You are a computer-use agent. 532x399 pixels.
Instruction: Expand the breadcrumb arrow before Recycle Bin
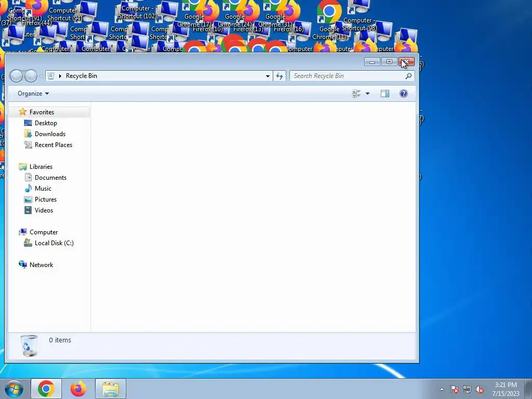60,76
